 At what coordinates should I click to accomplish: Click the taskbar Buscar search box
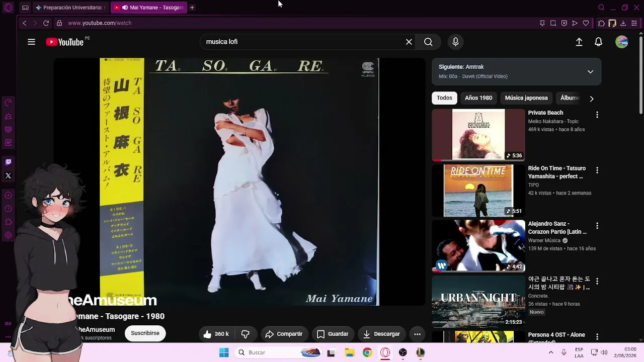click(279, 352)
